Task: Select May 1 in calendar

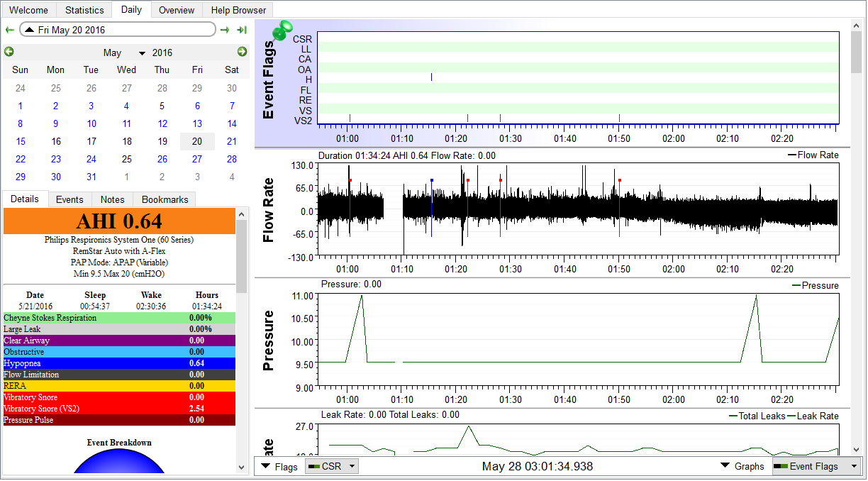Action: [x=21, y=106]
